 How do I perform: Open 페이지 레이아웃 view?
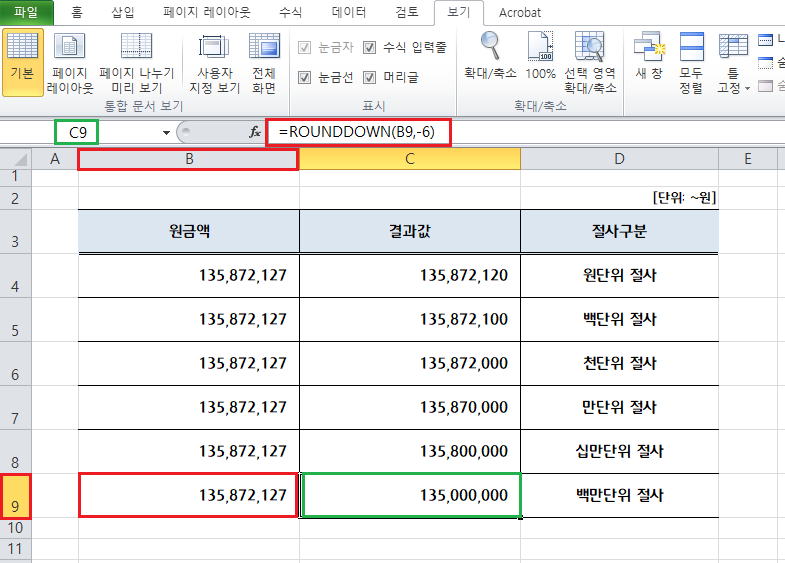pyautogui.click(x=70, y=62)
